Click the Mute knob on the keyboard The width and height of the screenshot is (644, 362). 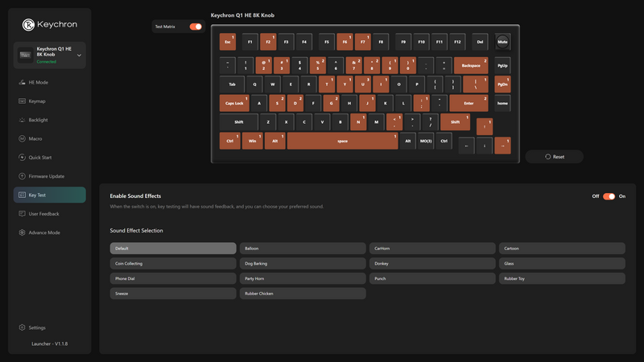[502, 42]
